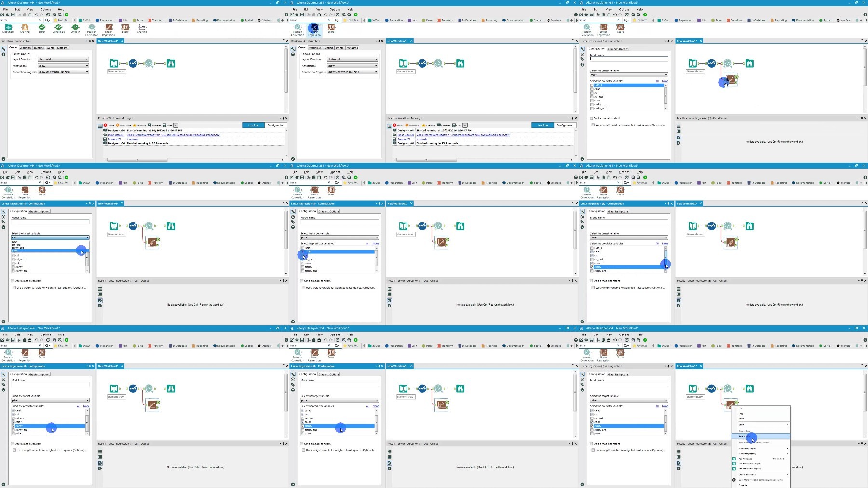The height and width of the screenshot is (488, 868).
Task: Undo via the bottom-middle frame toolbar
Action: tap(325, 340)
